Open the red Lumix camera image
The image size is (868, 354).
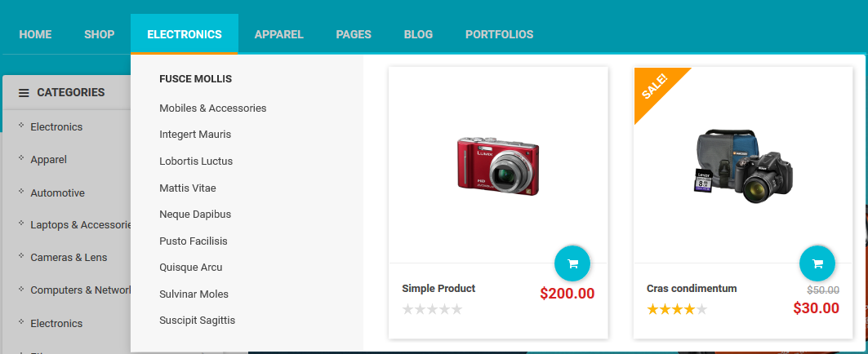tap(498, 166)
